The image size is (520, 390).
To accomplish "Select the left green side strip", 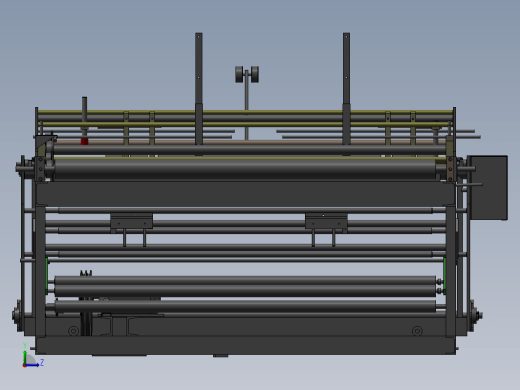I will click(x=47, y=276).
